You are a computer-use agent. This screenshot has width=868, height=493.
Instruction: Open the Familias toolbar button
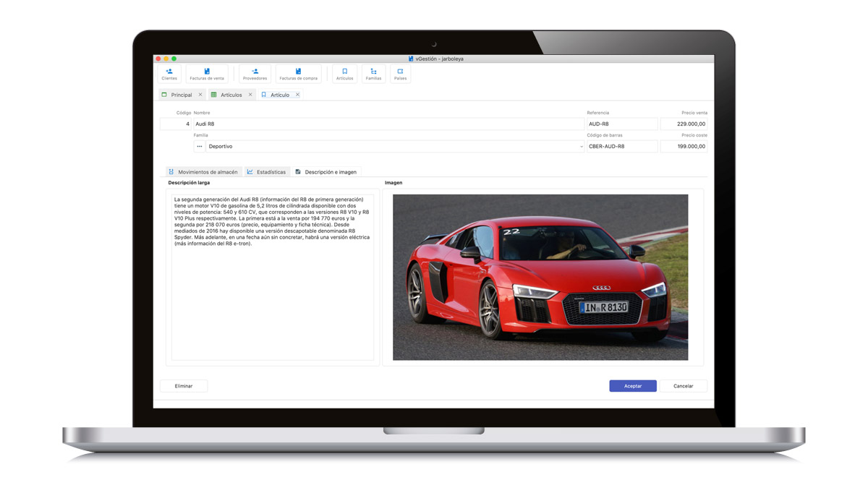(373, 74)
